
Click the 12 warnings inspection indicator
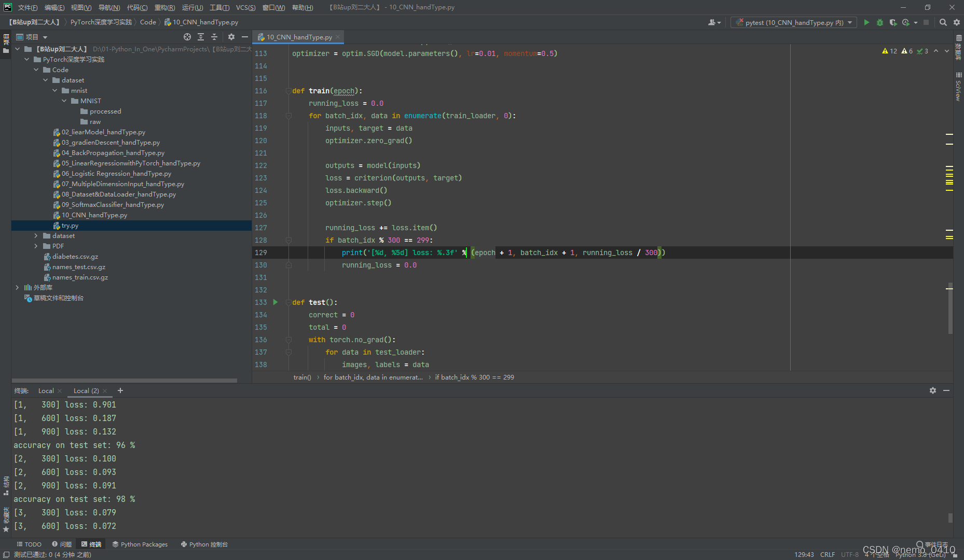click(x=889, y=51)
